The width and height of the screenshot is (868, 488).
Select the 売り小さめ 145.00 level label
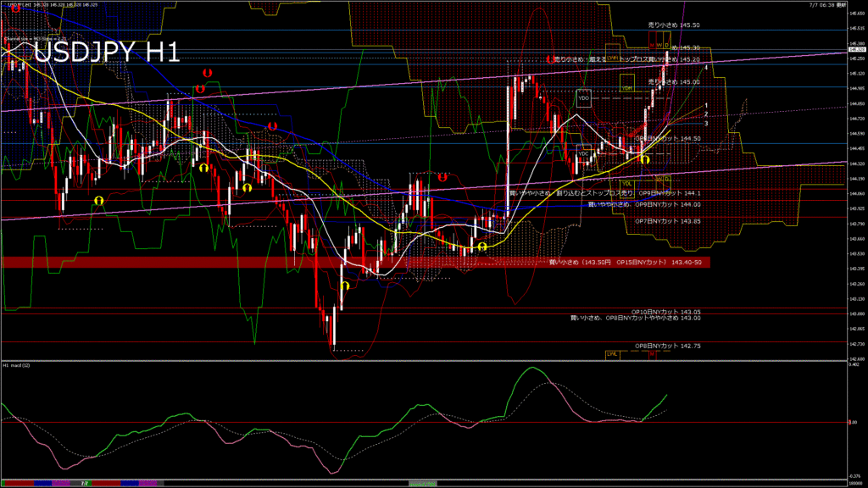click(x=674, y=82)
